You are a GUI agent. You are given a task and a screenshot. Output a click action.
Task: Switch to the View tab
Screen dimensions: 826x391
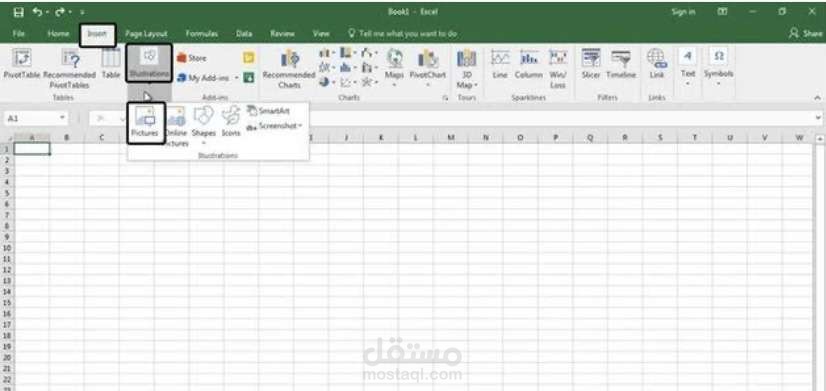coord(321,34)
